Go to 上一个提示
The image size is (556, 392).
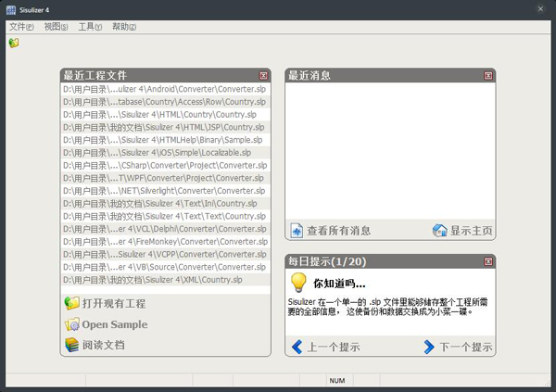[x=334, y=347]
